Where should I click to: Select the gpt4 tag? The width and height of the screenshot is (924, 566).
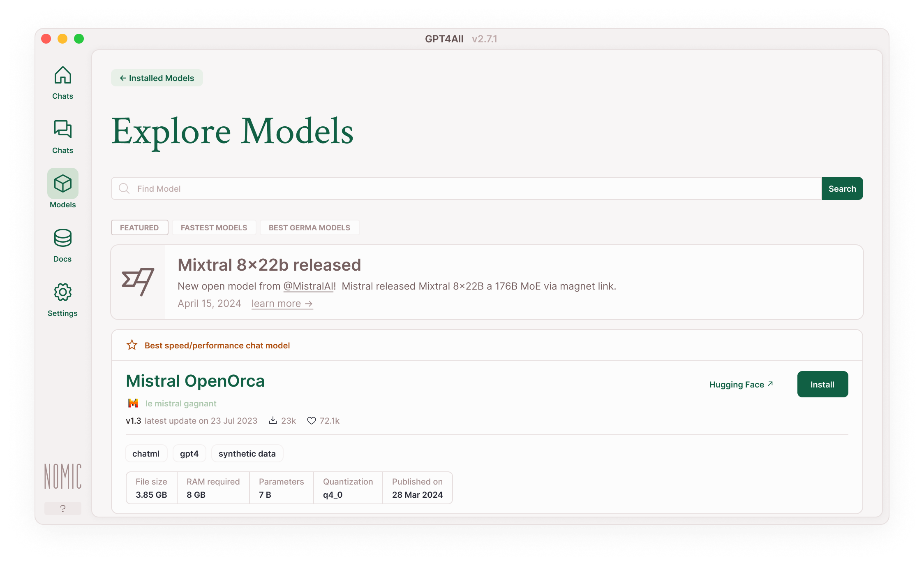tap(189, 453)
